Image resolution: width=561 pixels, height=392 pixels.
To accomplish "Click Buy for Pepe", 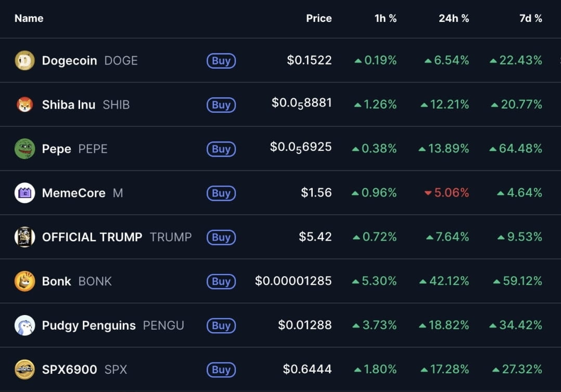I will click(x=221, y=149).
